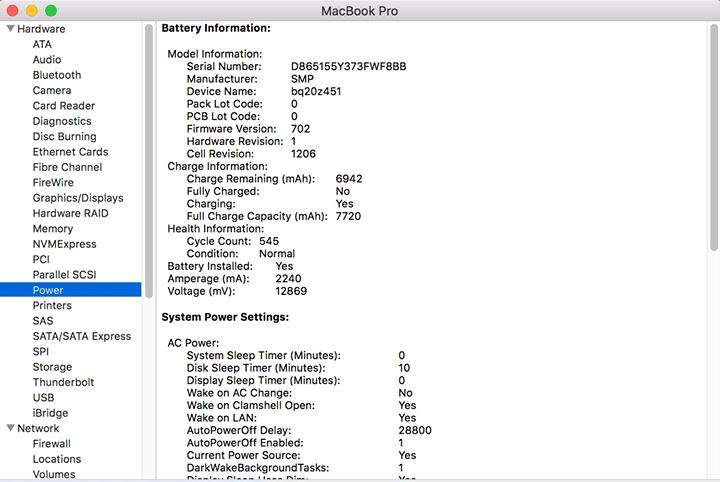This screenshot has width=720, height=482.
Task: Open the PCI entry
Action: point(41,259)
